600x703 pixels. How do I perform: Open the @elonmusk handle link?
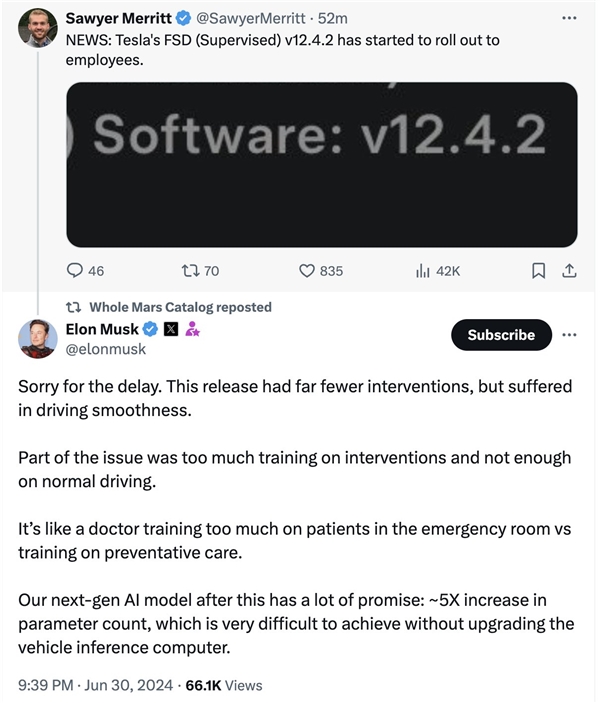point(105,349)
